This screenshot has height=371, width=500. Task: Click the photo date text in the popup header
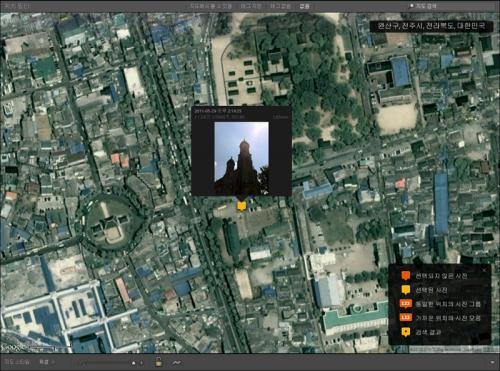click(x=218, y=111)
